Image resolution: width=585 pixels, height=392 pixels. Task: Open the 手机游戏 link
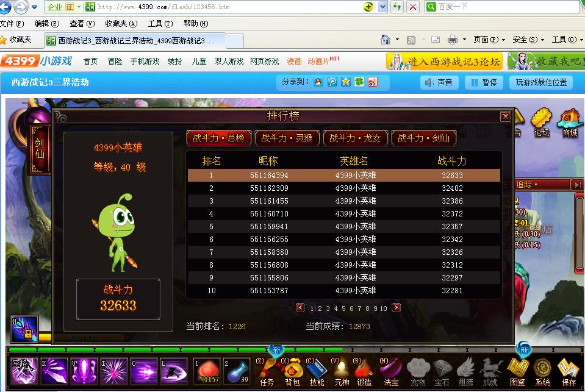145,62
